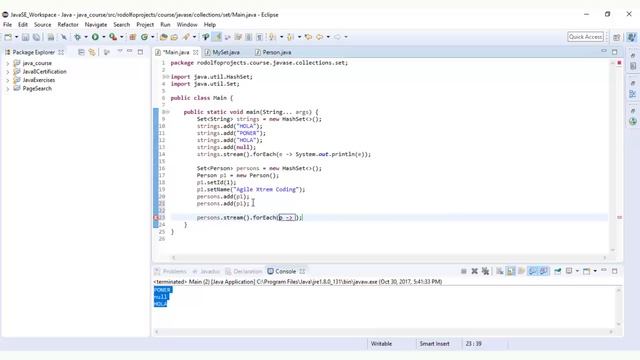The width and height of the screenshot is (640, 360).
Task: Open the Navigate menu
Action: coord(96,25)
